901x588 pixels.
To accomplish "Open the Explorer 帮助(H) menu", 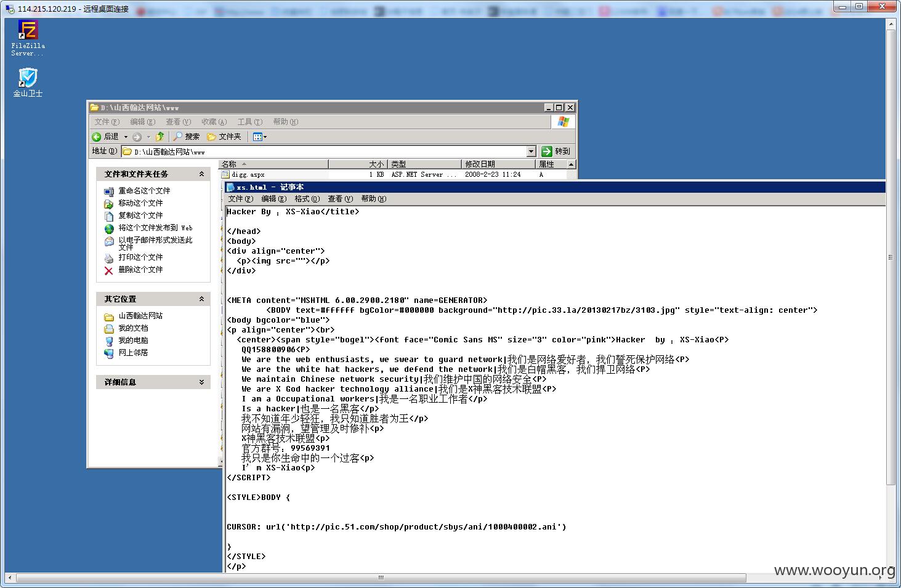I will pos(286,122).
